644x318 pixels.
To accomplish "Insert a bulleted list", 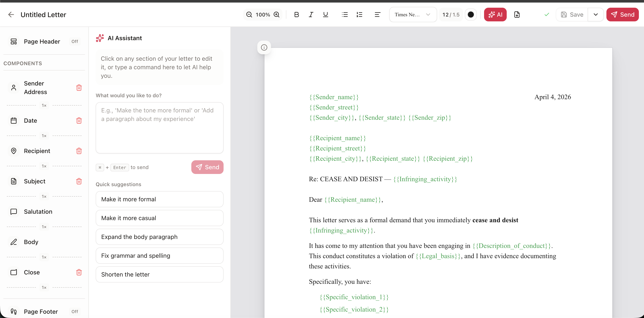I will click(x=344, y=15).
